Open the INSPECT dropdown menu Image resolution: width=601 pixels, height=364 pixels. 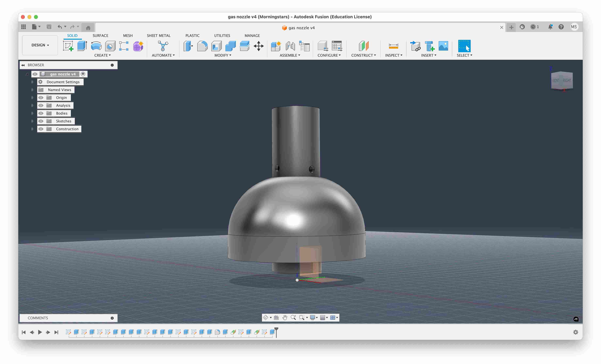394,55
